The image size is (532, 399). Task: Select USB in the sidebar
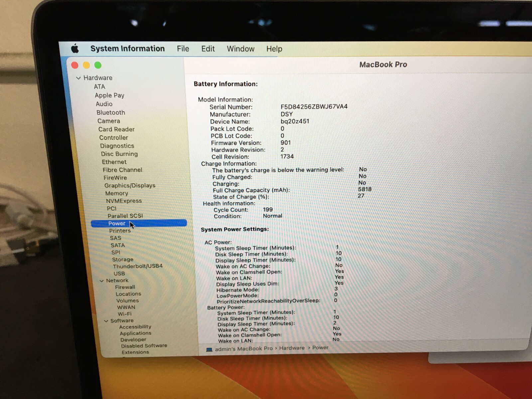click(119, 274)
